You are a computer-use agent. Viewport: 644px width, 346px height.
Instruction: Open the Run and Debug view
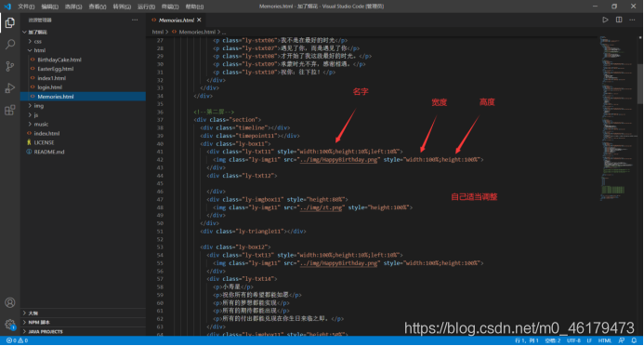pyautogui.click(x=10, y=88)
